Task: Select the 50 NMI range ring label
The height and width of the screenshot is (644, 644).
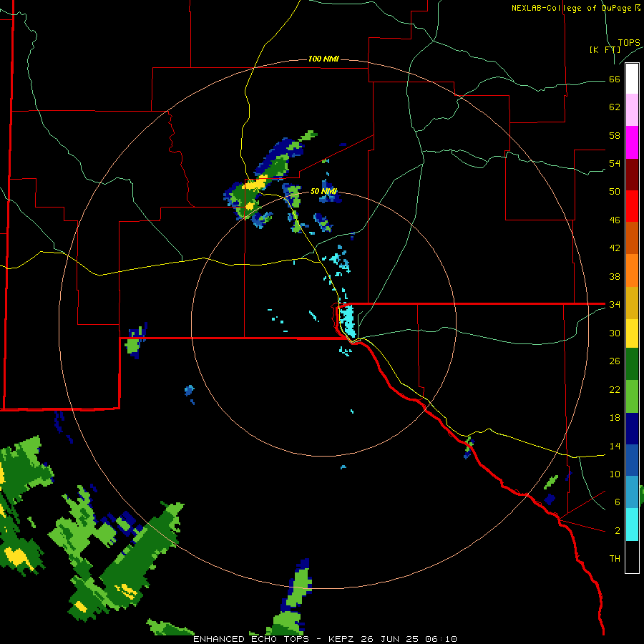Action: [323, 191]
